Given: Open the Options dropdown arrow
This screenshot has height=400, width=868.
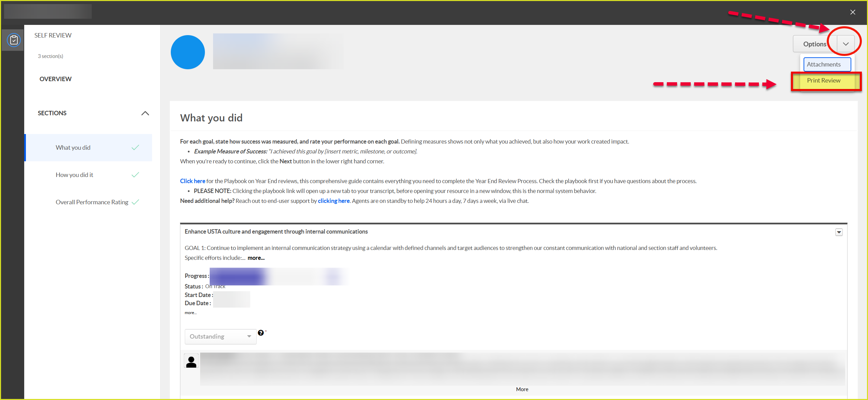Looking at the screenshot, I should coord(845,44).
